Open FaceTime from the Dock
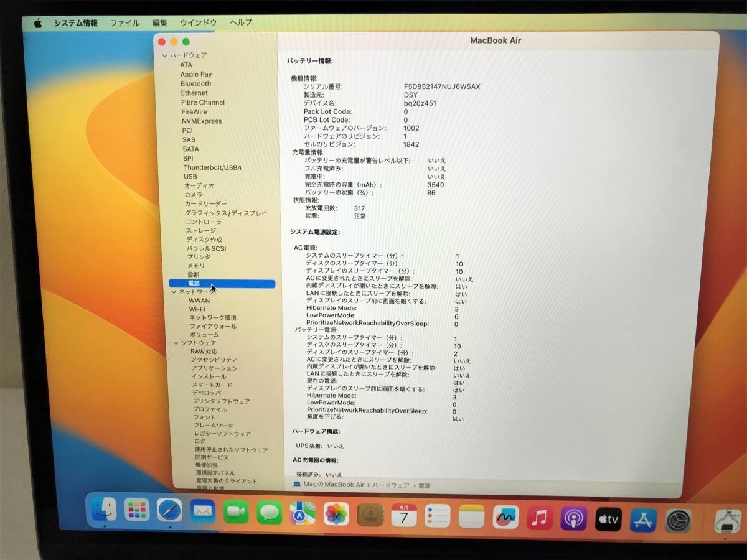The height and width of the screenshot is (560, 747). [x=236, y=512]
